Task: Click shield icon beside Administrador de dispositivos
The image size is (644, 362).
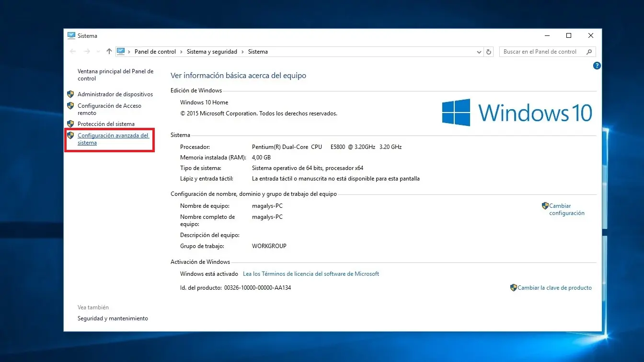Action: [70, 94]
